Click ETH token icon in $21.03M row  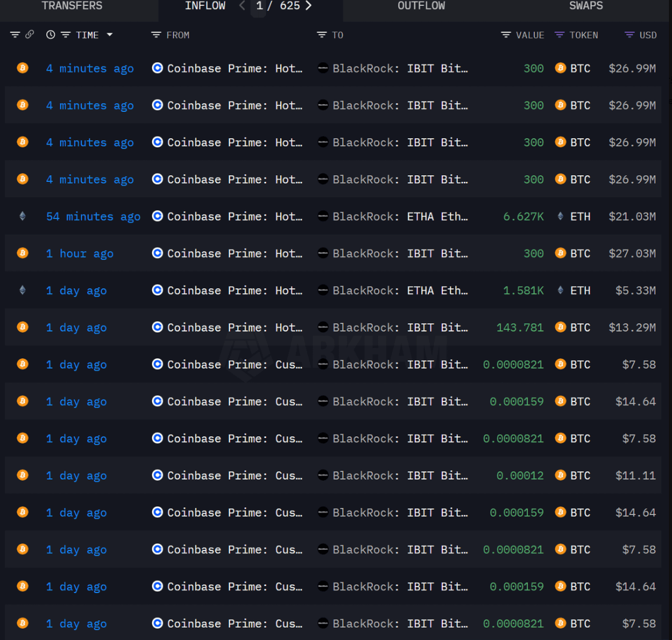560,217
